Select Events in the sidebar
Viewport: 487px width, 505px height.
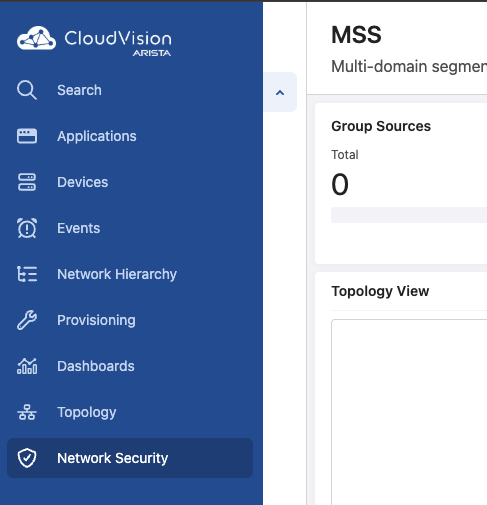(79, 228)
